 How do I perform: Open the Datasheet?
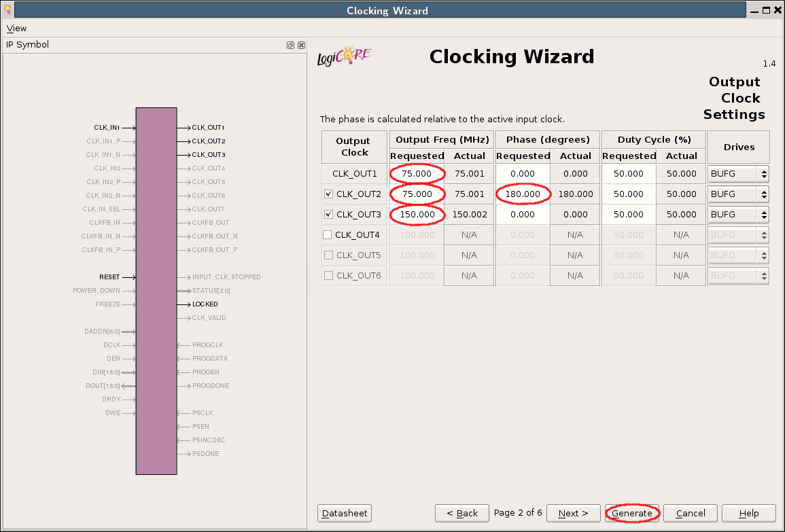point(345,513)
